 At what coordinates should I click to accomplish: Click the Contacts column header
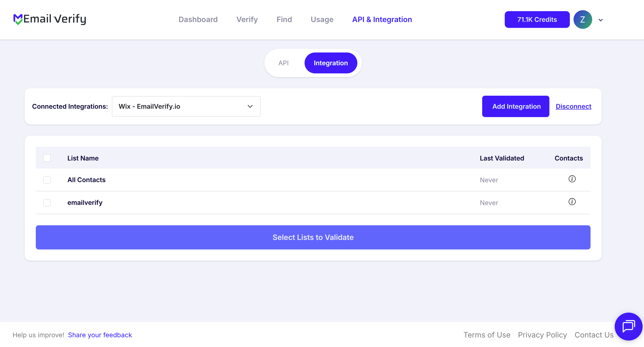(x=568, y=158)
